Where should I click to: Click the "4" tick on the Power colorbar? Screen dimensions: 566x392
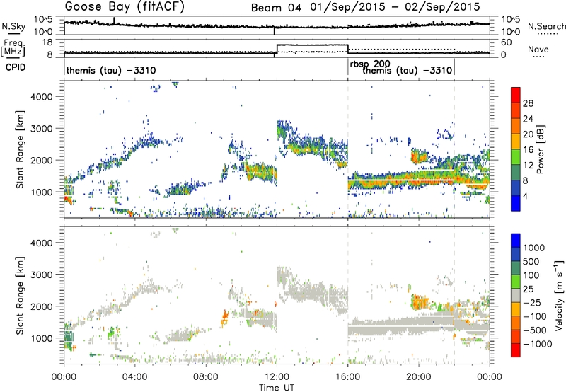click(526, 196)
